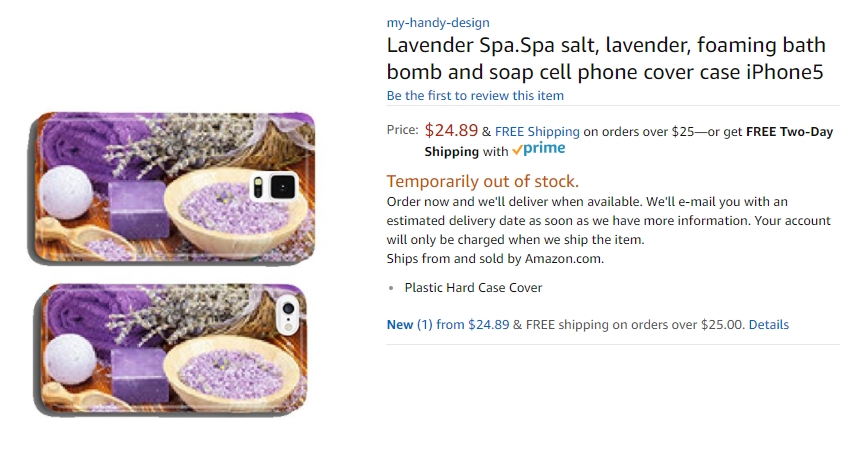Click the white bath bomb in top image

(65, 193)
